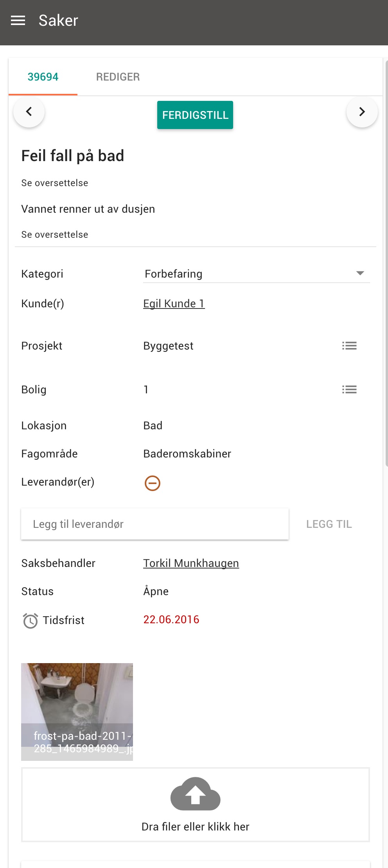Open the Egil Kunde 1 link

(174, 303)
